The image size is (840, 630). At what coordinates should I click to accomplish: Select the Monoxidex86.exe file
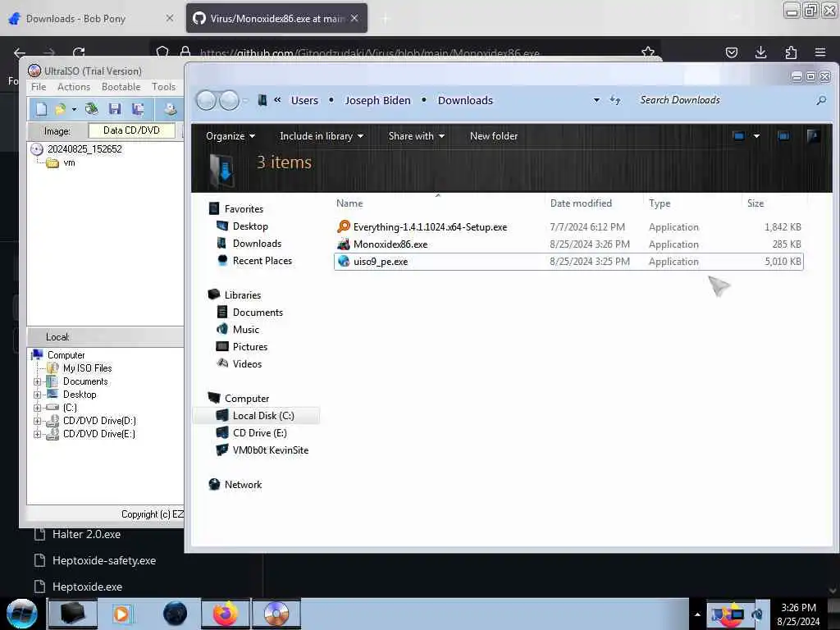pos(568,244)
